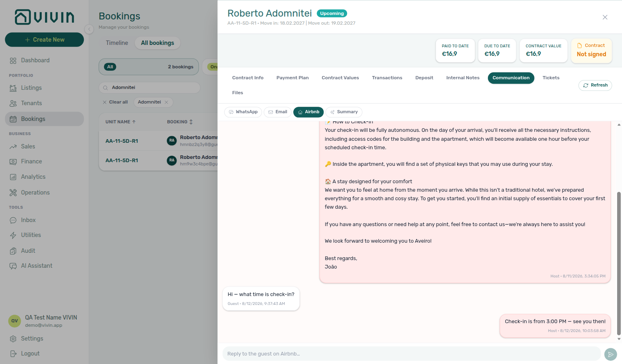This screenshot has width=622, height=364.
Task: Click the Create New button
Action: coord(45,40)
